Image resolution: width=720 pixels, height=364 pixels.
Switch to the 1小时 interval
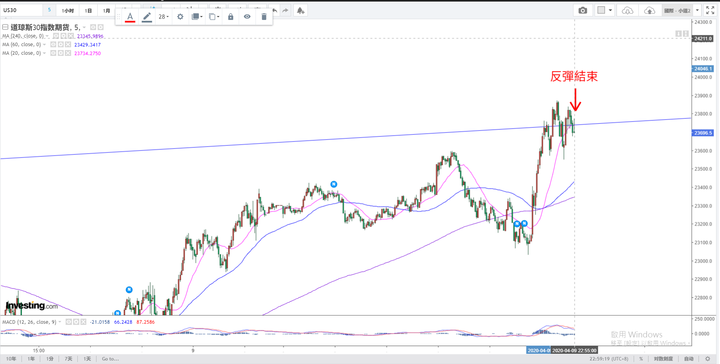(68, 10)
